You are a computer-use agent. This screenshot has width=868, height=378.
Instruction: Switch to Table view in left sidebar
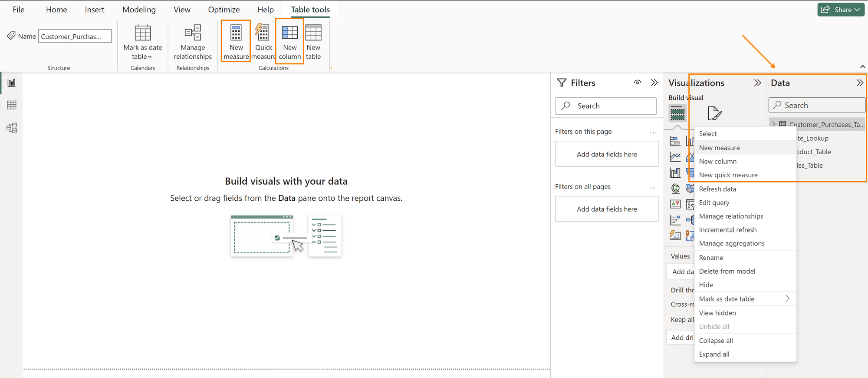pyautogui.click(x=12, y=105)
